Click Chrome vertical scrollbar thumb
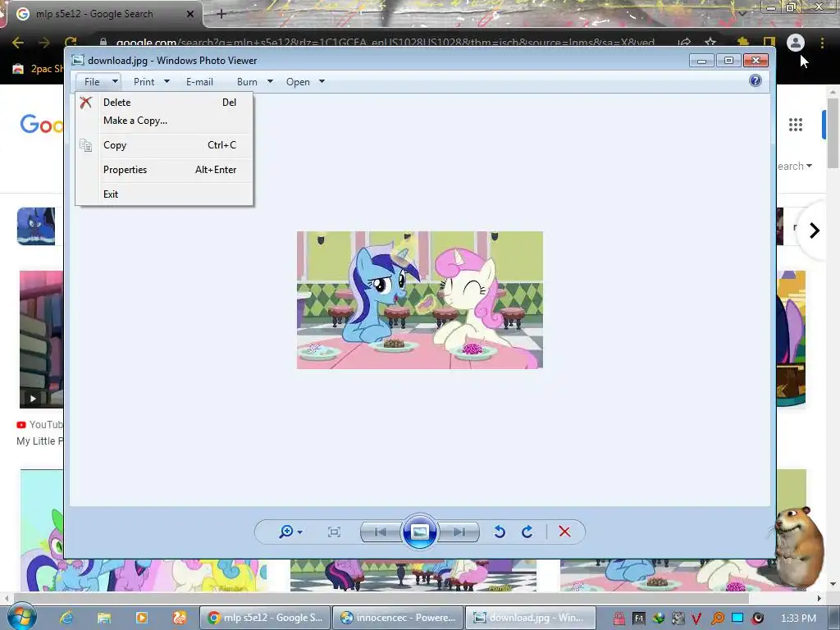This screenshot has height=630, width=840. [833, 133]
